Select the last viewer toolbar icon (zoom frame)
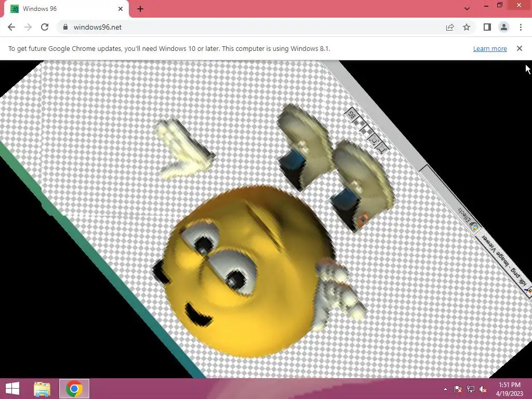532x399 pixels. [382, 148]
